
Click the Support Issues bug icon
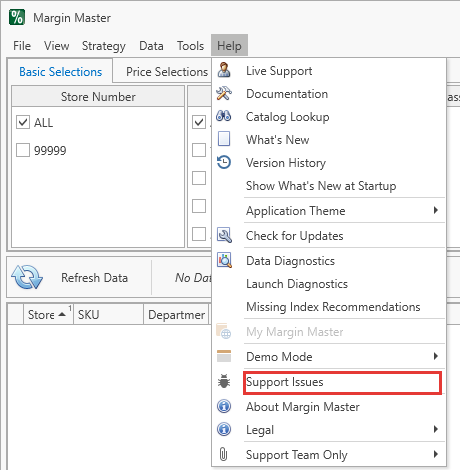click(224, 381)
